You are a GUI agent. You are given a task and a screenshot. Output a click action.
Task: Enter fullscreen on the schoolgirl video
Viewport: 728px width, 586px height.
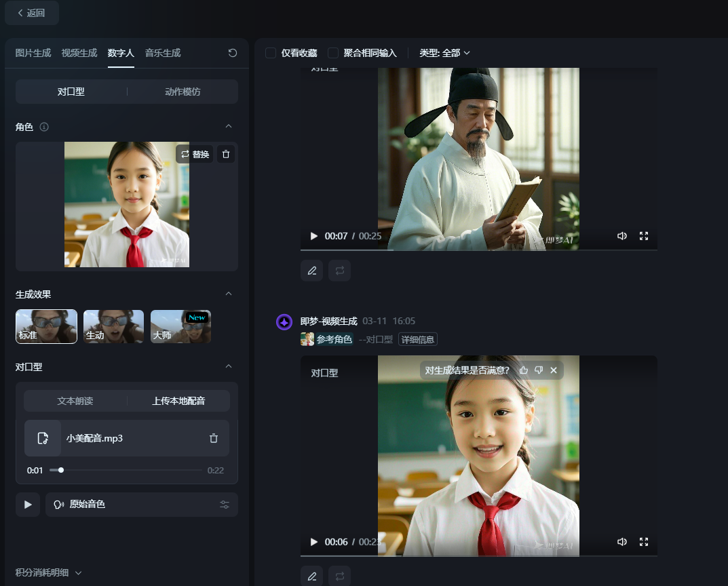pos(644,542)
